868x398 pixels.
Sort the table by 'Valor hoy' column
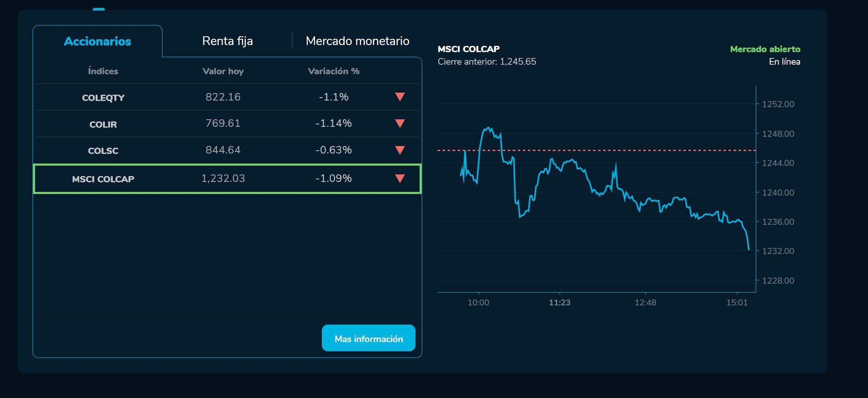coord(223,71)
